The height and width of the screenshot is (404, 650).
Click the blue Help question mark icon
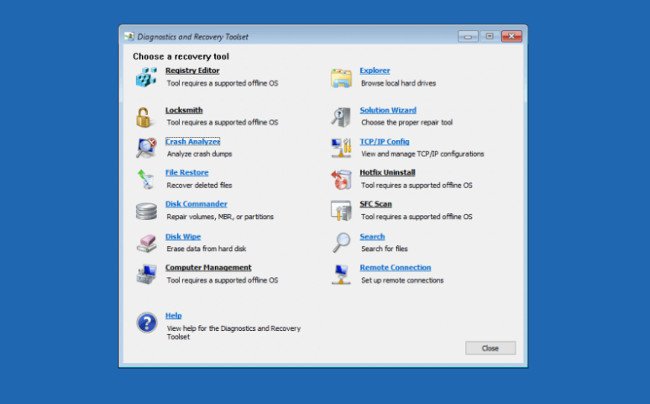tap(147, 323)
